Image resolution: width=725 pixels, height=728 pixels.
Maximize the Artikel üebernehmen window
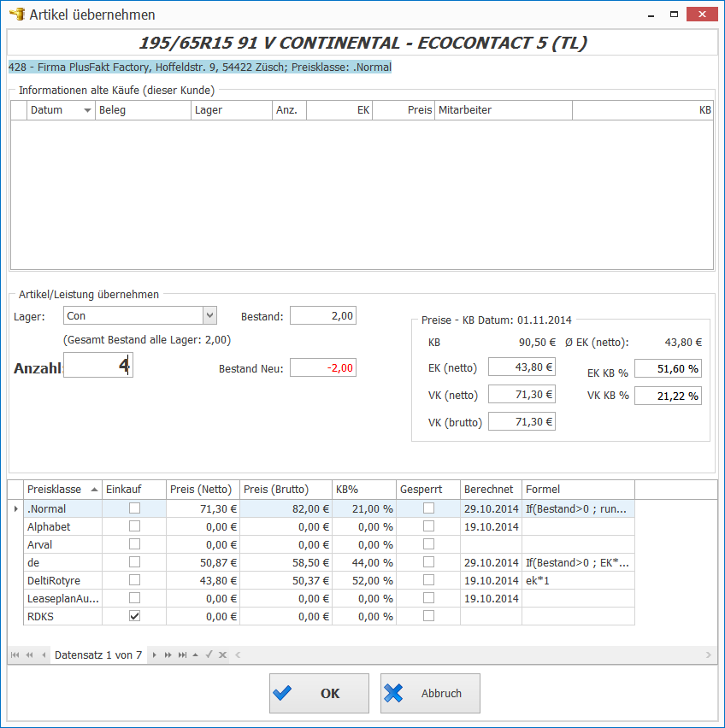(x=674, y=15)
